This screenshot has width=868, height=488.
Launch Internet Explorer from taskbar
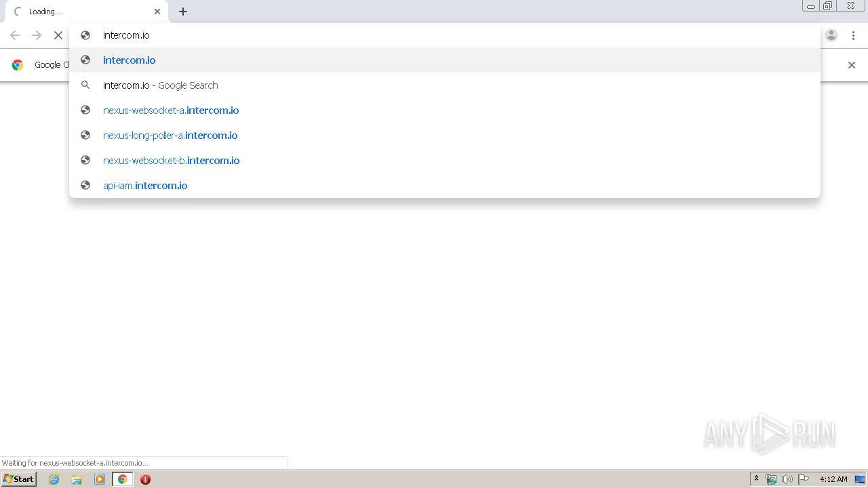54,479
